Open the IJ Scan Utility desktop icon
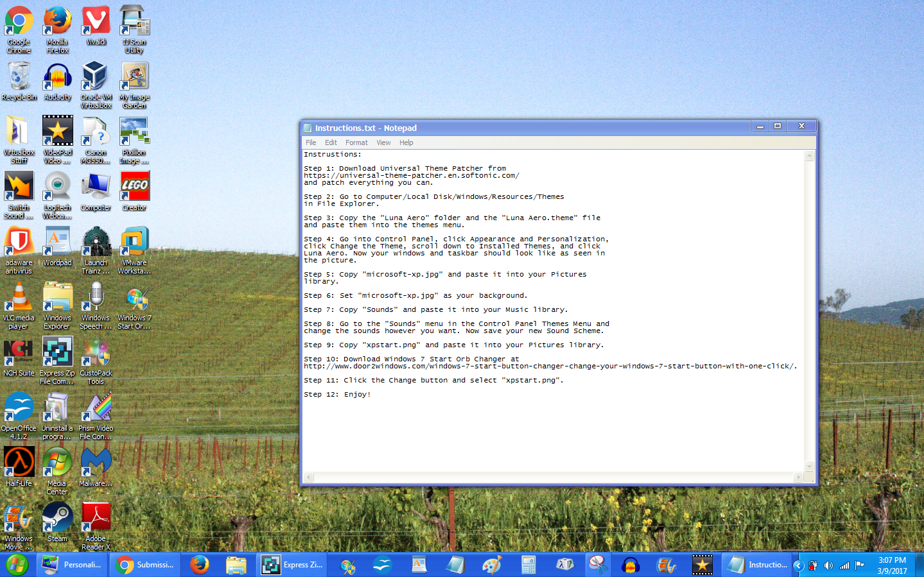924x577 pixels. [x=134, y=30]
